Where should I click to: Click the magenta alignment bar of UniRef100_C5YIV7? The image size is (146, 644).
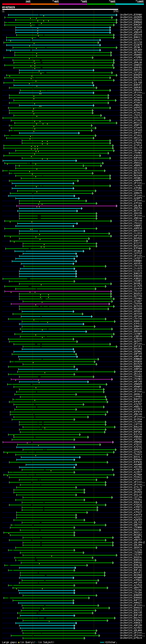(x=58, y=291)
